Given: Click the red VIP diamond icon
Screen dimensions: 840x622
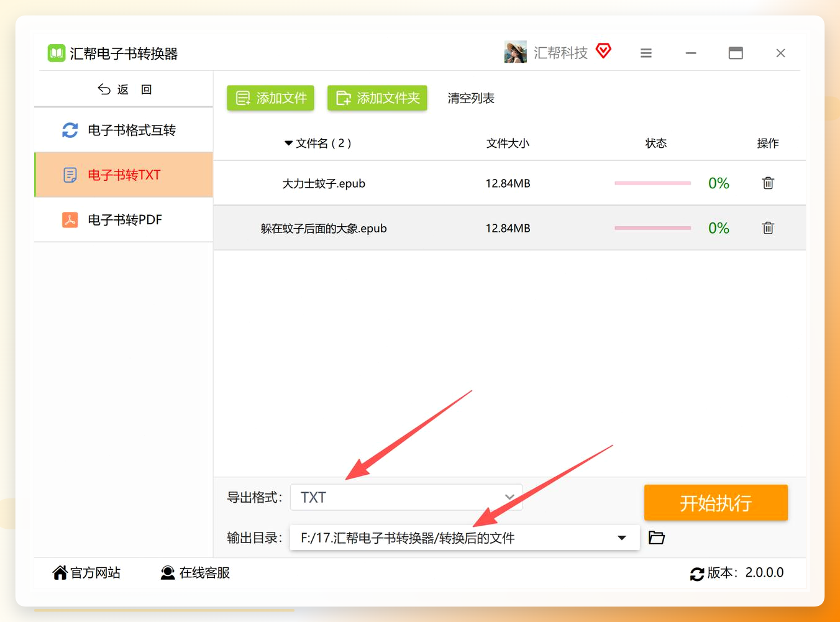Looking at the screenshot, I should [603, 51].
